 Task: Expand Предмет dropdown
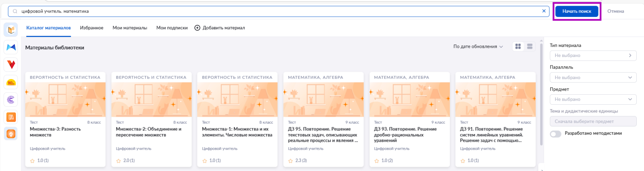tap(593, 99)
